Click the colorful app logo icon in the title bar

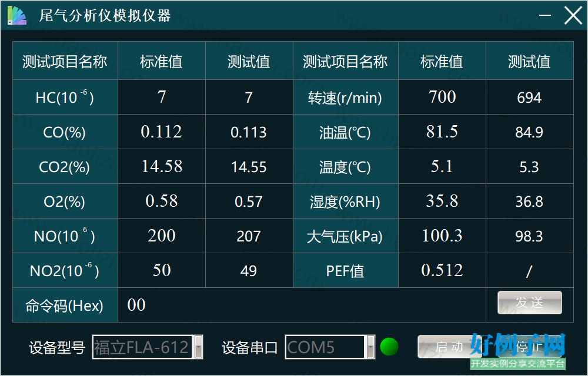tap(17, 15)
